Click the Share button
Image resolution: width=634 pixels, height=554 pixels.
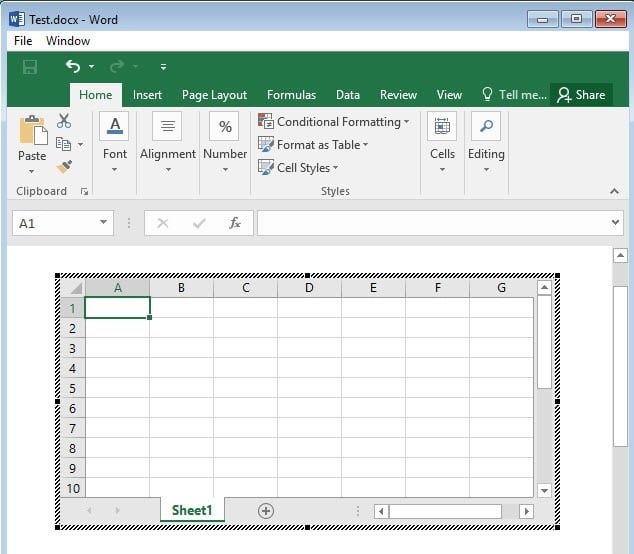tap(580, 95)
